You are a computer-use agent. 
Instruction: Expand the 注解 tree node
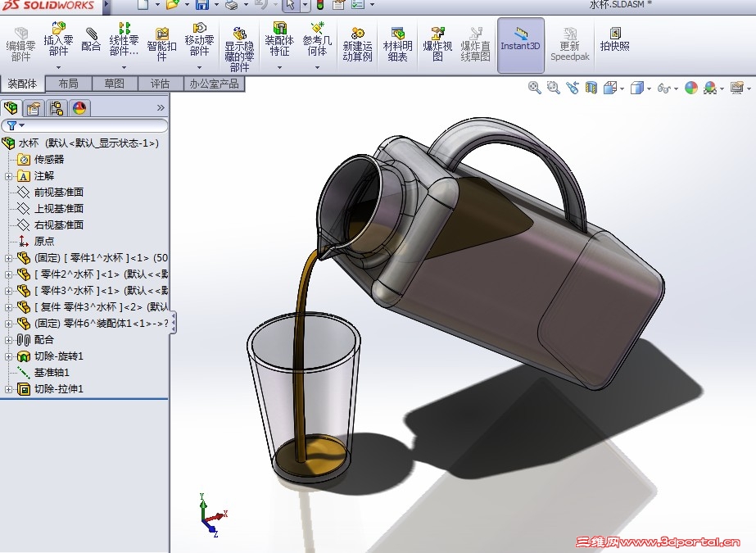pyautogui.click(x=8, y=176)
